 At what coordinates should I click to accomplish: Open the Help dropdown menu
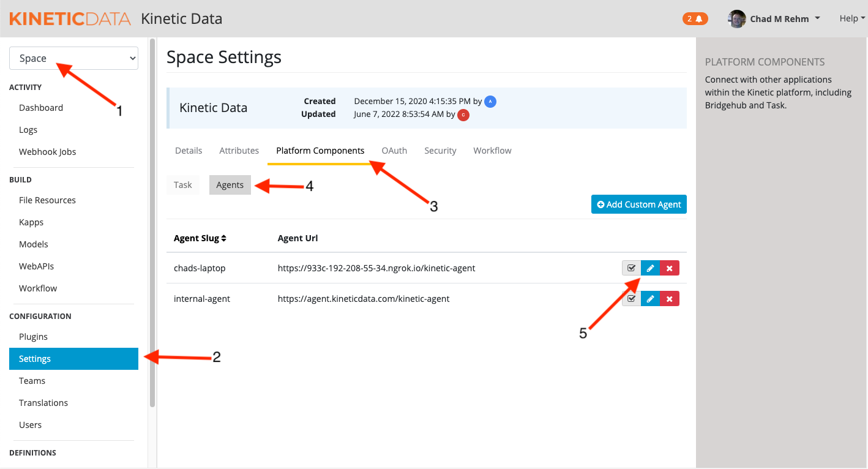[852, 18]
